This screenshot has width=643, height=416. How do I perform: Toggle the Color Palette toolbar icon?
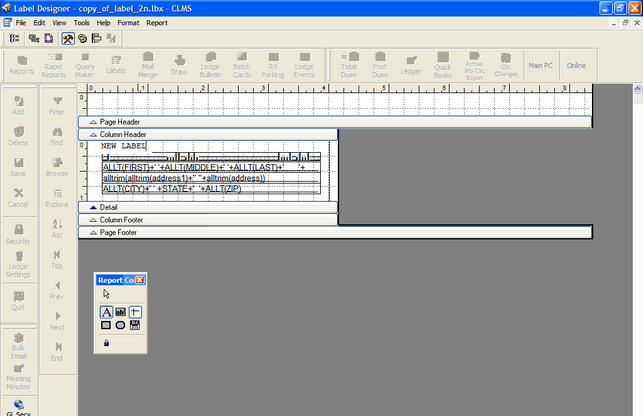(82, 38)
